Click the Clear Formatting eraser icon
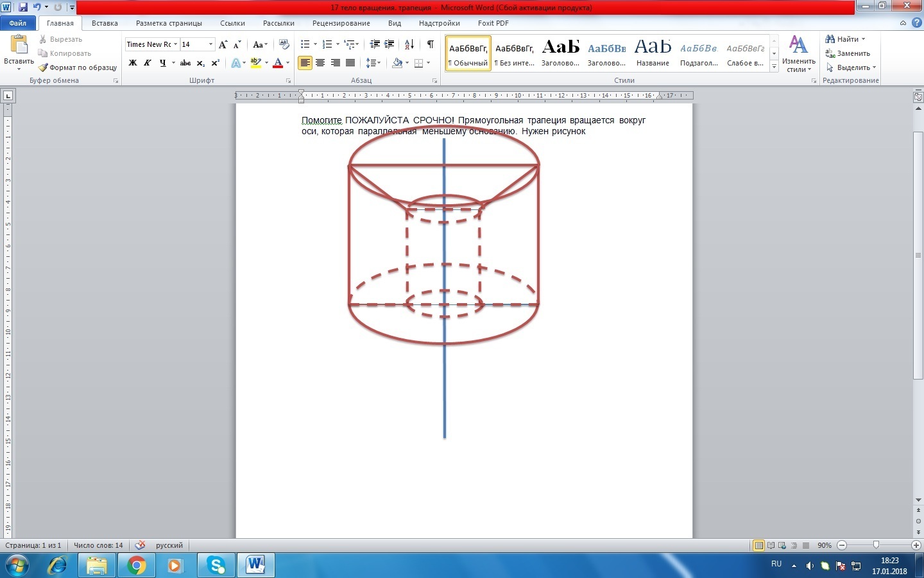This screenshot has width=924, height=578. click(284, 44)
